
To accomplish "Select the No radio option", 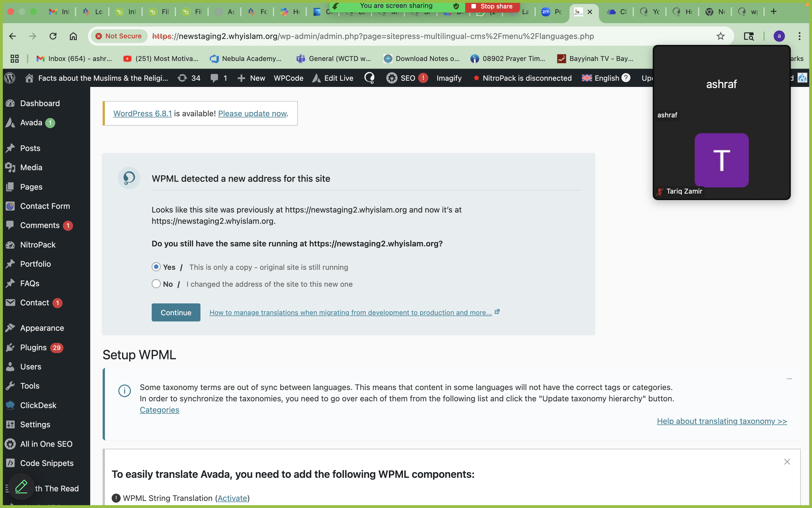I will pos(156,284).
